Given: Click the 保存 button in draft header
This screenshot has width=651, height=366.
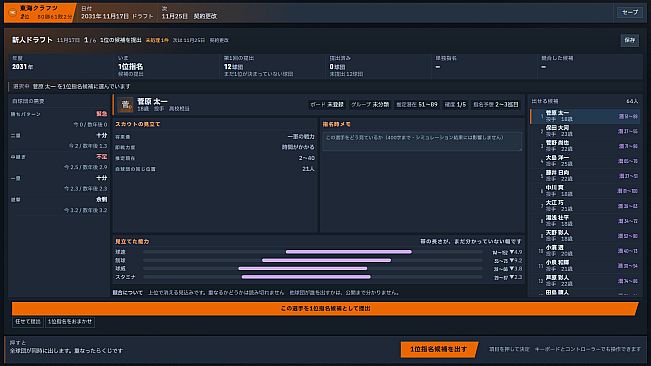Looking at the screenshot, I should click(630, 40).
